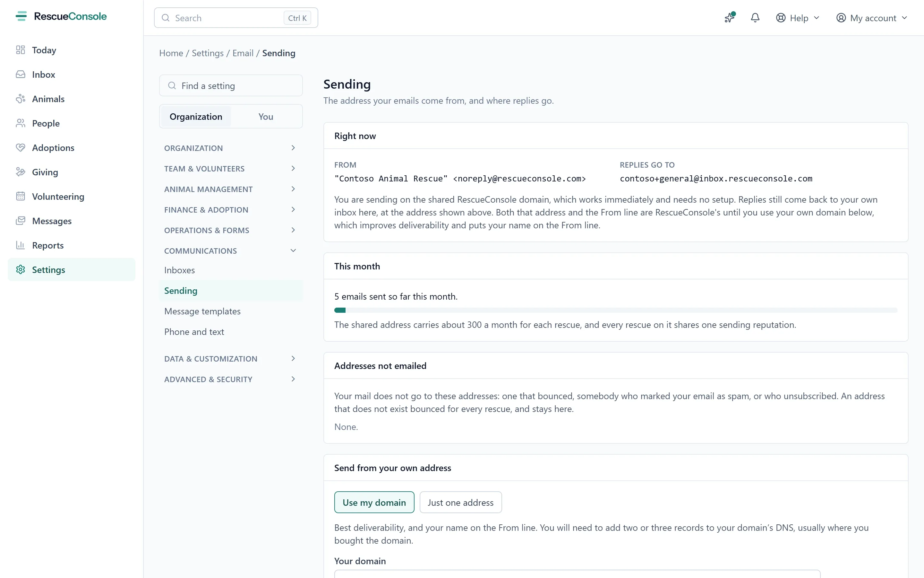The image size is (924, 578).
Task: Open the Today dashboard icon
Action: point(21,50)
